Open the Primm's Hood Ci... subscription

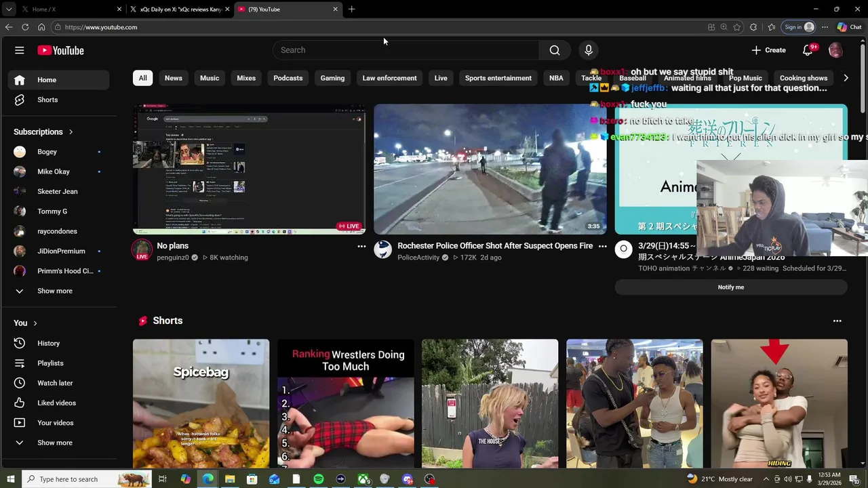(x=58, y=271)
